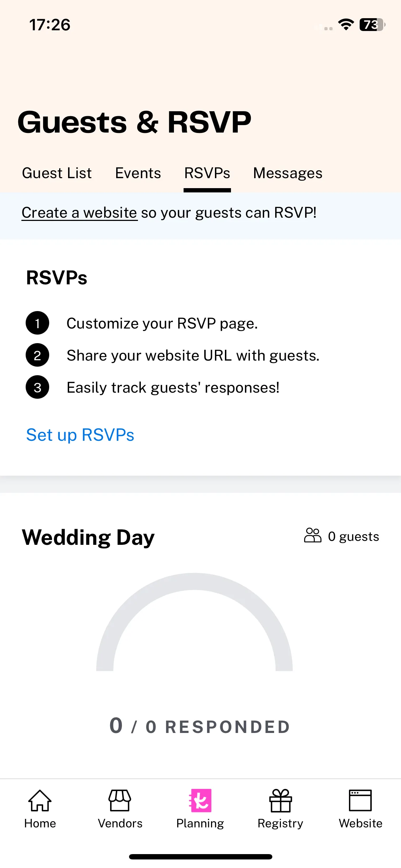Select the RSVPs tab
The image size is (401, 868).
pos(207,173)
